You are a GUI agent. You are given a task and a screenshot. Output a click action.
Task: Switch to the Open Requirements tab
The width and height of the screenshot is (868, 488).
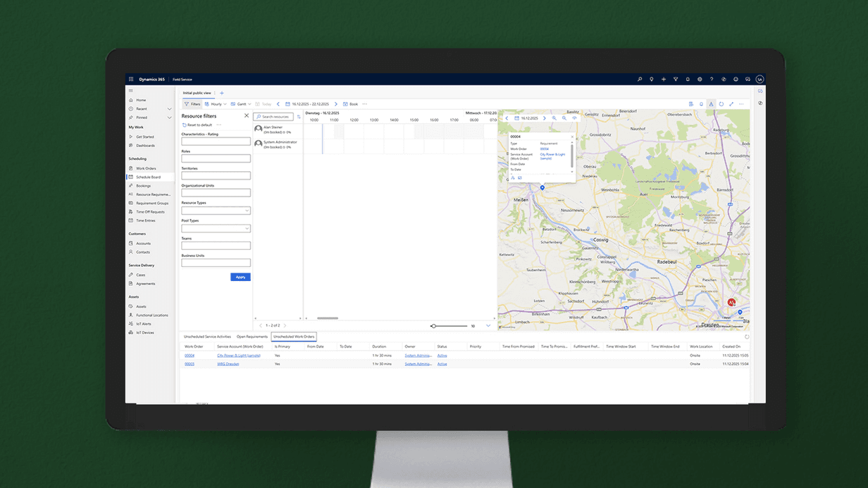[x=252, y=337]
